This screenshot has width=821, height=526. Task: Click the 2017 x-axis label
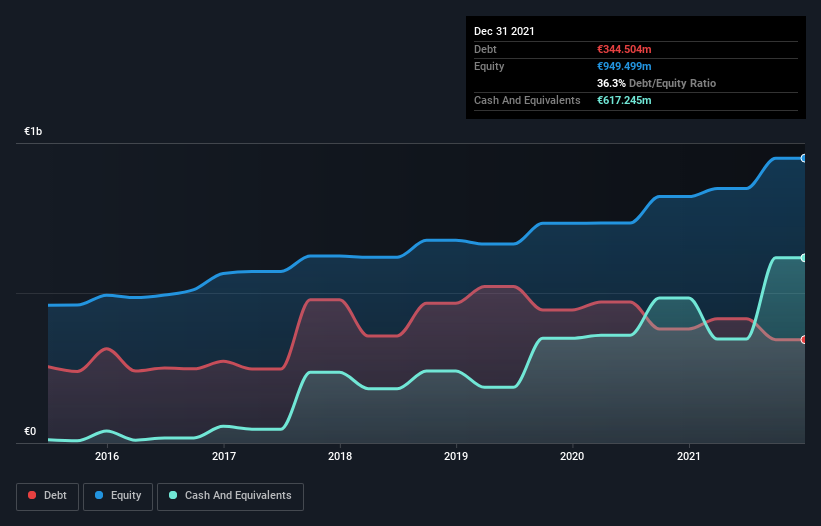(224, 456)
